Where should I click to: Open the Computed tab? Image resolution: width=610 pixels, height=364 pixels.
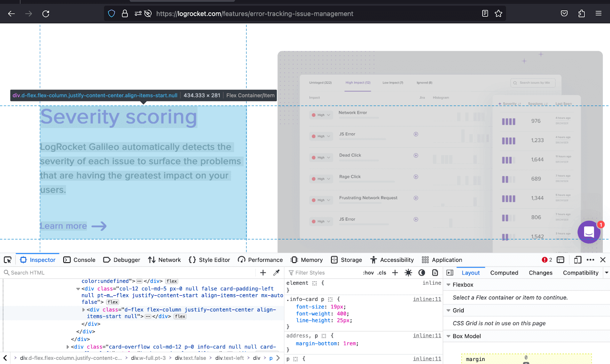click(504, 273)
